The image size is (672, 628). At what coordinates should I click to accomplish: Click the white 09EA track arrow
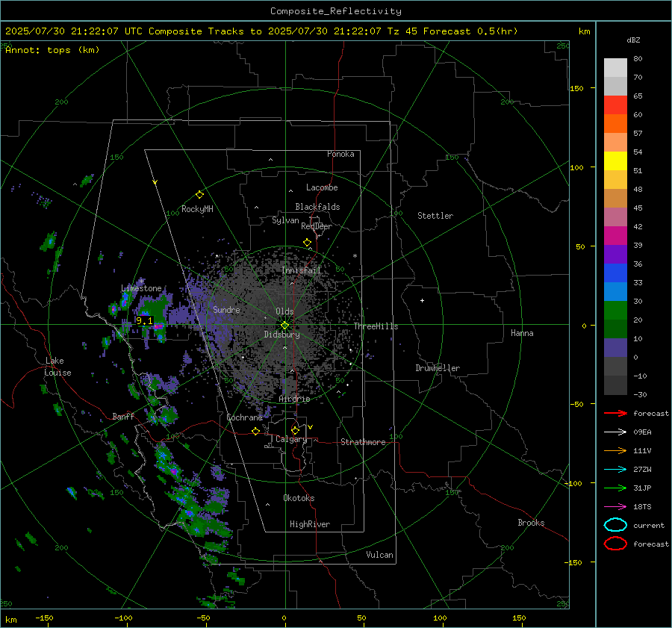point(615,432)
